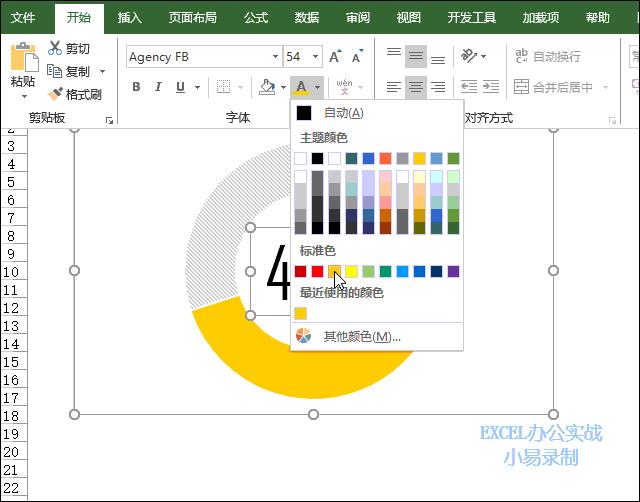Switch to the 公式 (Formulas) tab
640x502 pixels.
pos(256,17)
